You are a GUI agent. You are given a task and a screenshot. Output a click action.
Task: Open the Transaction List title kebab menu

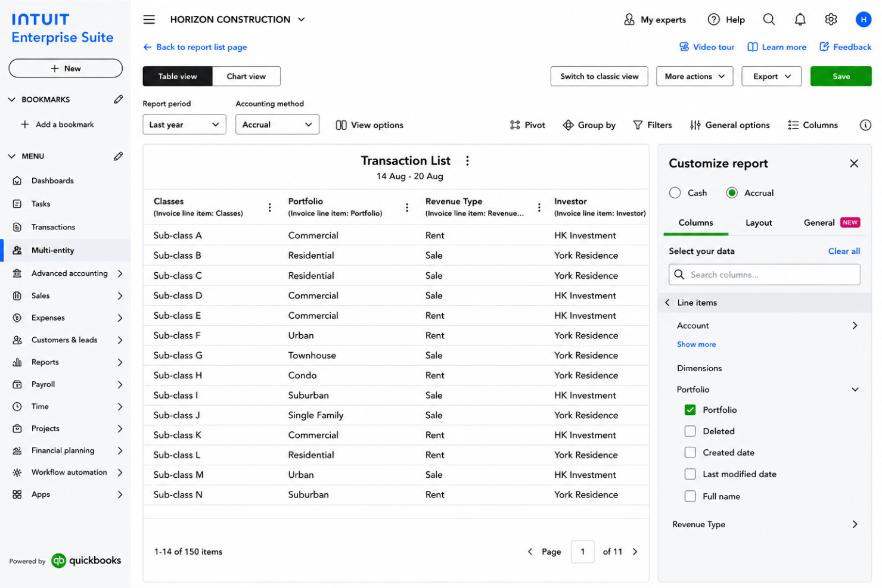click(x=467, y=161)
